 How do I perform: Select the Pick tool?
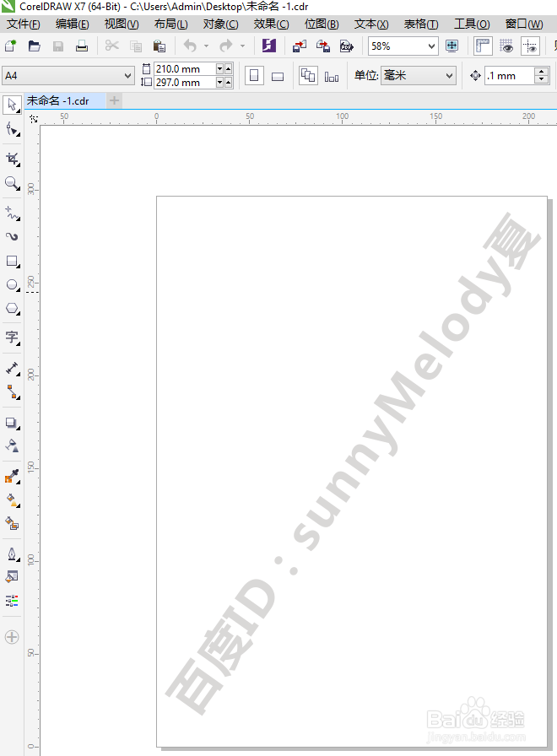click(x=12, y=105)
